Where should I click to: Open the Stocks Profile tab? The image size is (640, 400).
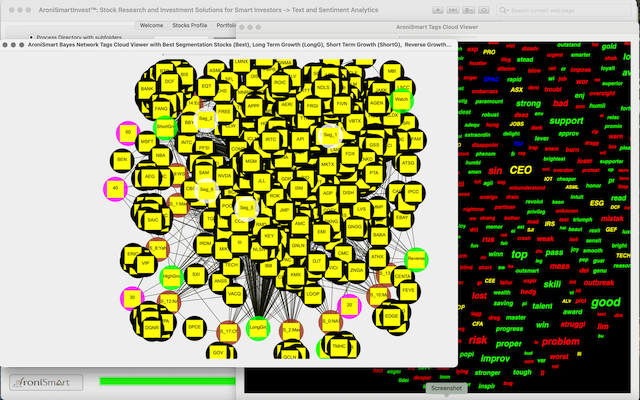189,25
